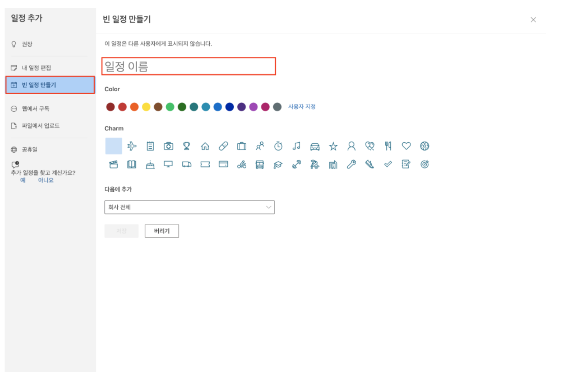
Task: Choose the credit card charm
Action: [223, 164]
